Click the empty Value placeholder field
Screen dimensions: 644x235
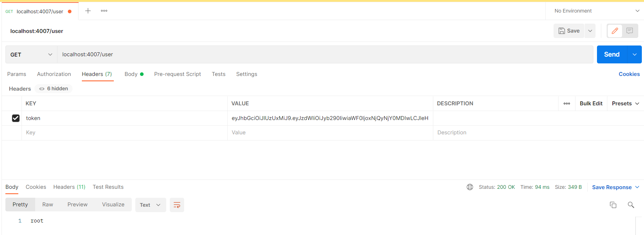coord(330,133)
